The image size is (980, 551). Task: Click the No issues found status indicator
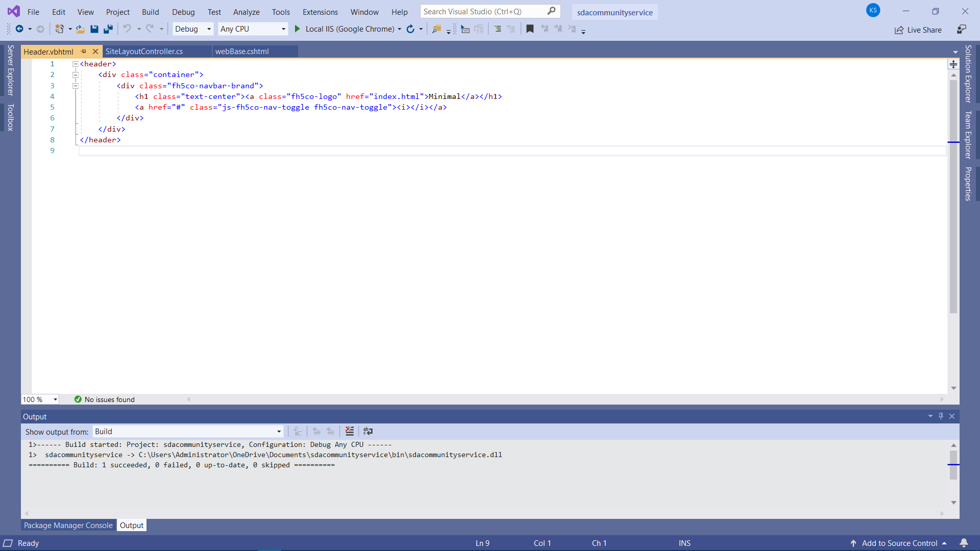pyautogui.click(x=105, y=399)
